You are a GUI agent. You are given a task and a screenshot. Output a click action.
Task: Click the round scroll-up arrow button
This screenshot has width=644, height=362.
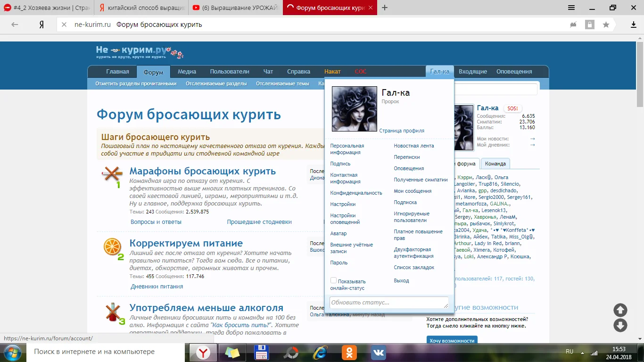coord(620,310)
